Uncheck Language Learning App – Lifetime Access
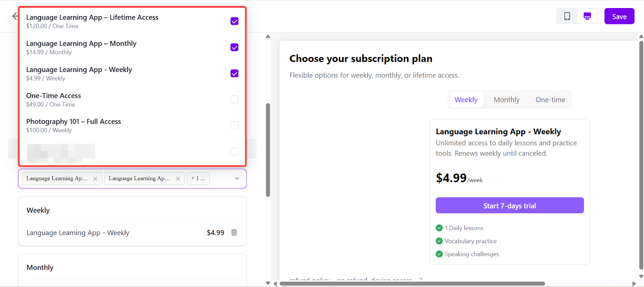644x287 pixels. (234, 21)
